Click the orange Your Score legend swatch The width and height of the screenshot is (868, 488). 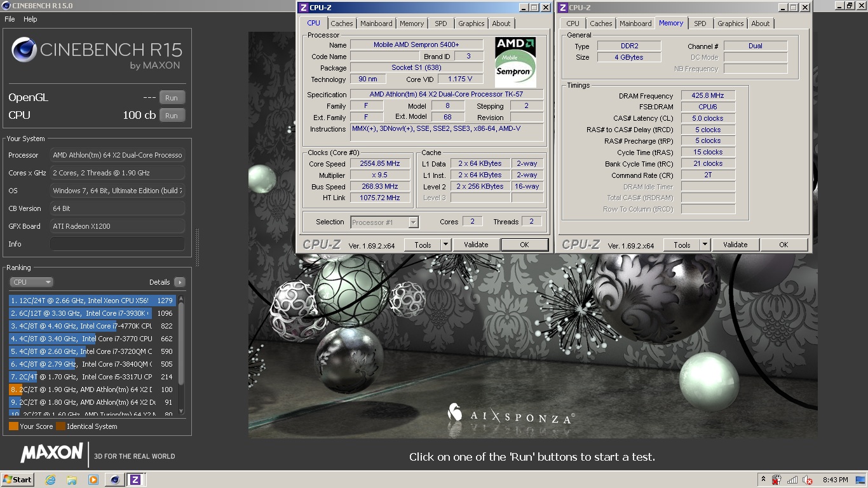coord(13,426)
